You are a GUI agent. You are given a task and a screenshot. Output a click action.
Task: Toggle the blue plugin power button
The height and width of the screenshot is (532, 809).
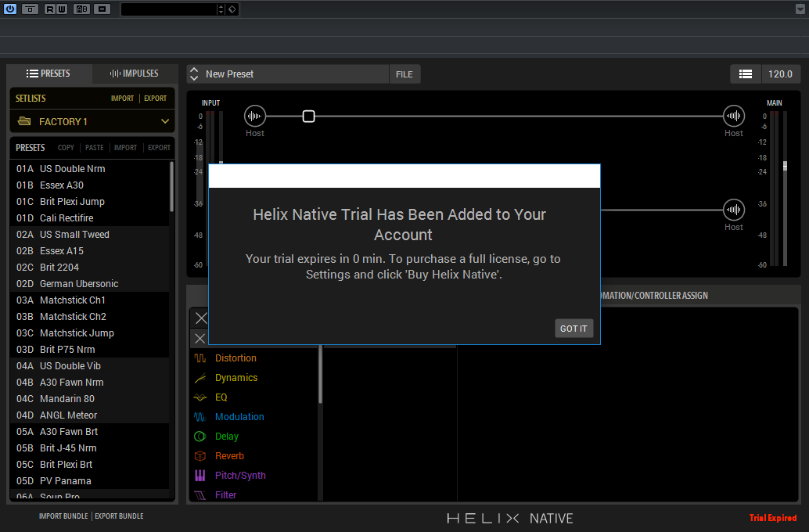point(10,9)
